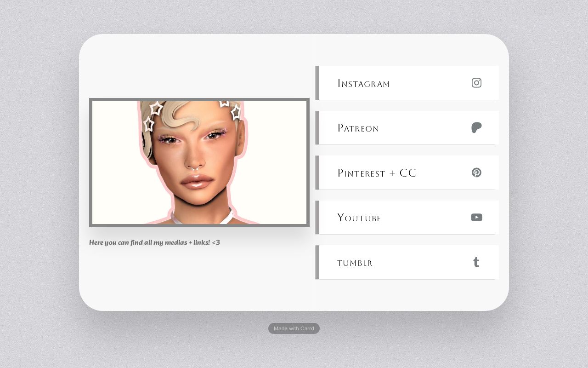Viewport: 588px width, 368px height.
Task: Click the gray accent bar beside Patreon
Action: [x=317, y=128]
